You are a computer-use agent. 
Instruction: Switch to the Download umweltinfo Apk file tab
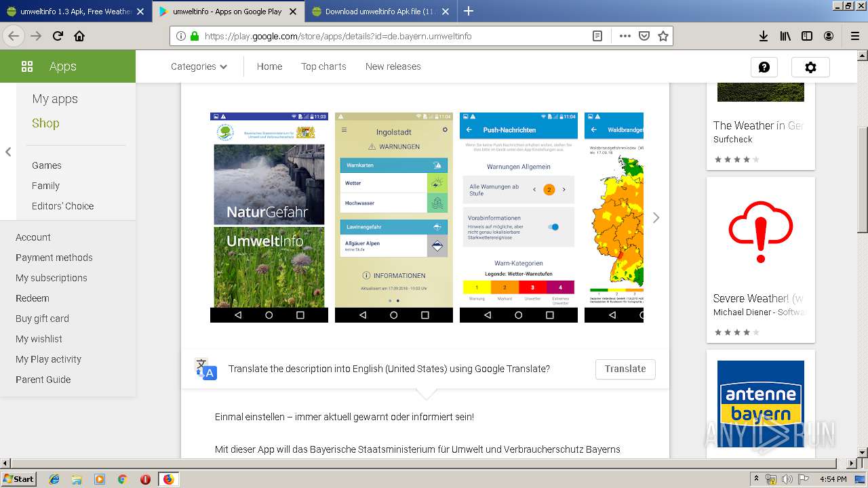point(381,12)
